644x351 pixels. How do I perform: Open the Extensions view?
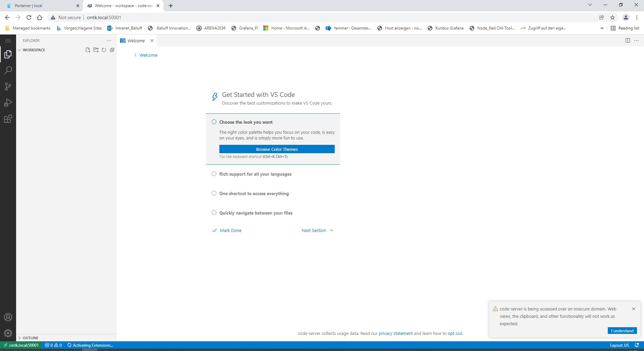coord(8,119)
